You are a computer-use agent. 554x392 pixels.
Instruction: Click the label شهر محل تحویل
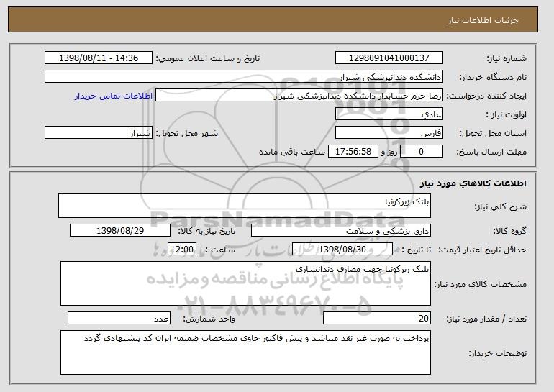pos(187,134)
